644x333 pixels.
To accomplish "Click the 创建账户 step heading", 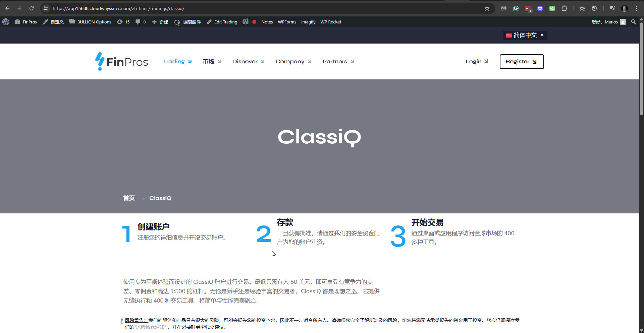I will (x=154, y=227).
